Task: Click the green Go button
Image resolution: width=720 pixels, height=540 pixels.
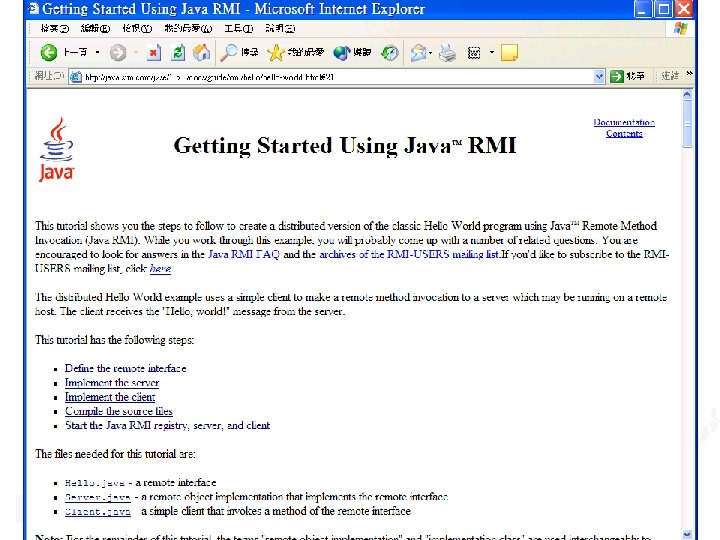Action: pos(627,76)
